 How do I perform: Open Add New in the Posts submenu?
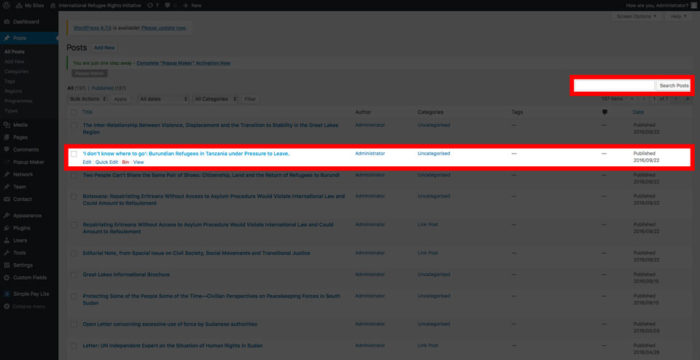click(x=14, y=62)
